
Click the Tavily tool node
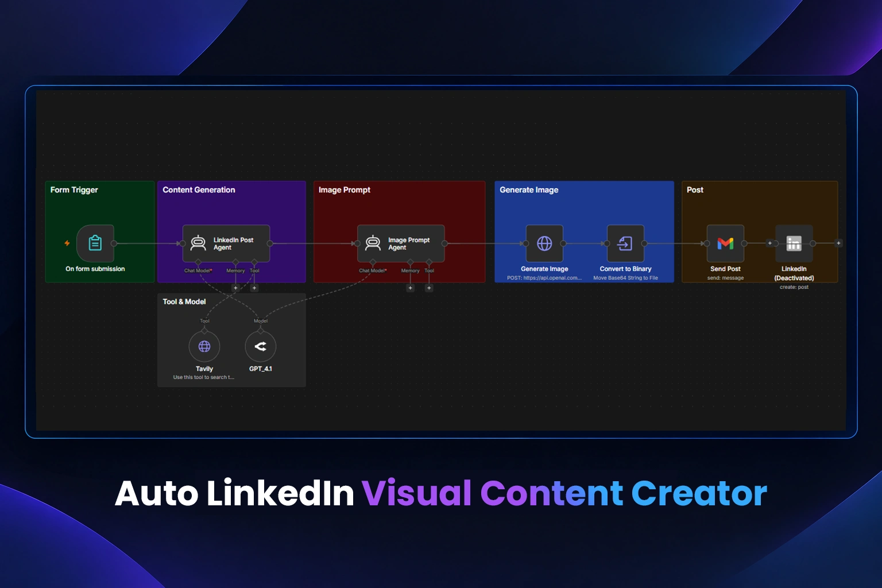click(x=204, y=346)
